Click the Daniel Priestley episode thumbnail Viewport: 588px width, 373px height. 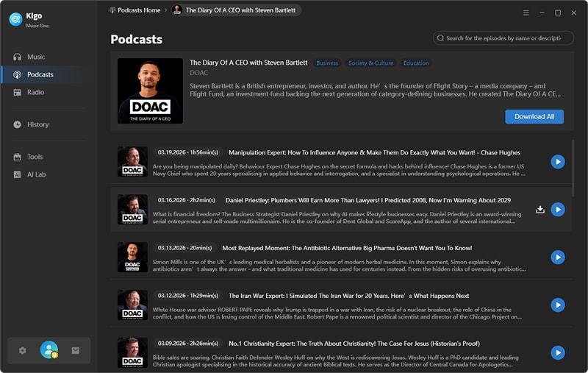coord(132,210)
